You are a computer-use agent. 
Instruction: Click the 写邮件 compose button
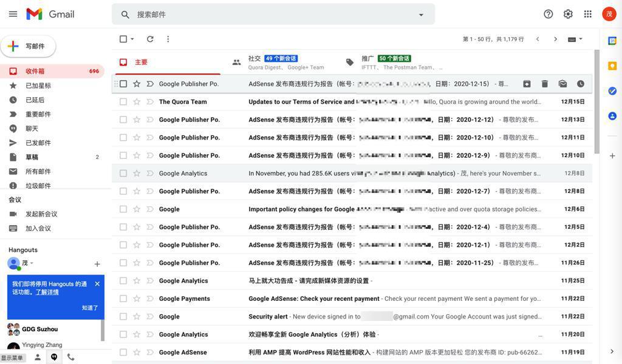(29, 46)
